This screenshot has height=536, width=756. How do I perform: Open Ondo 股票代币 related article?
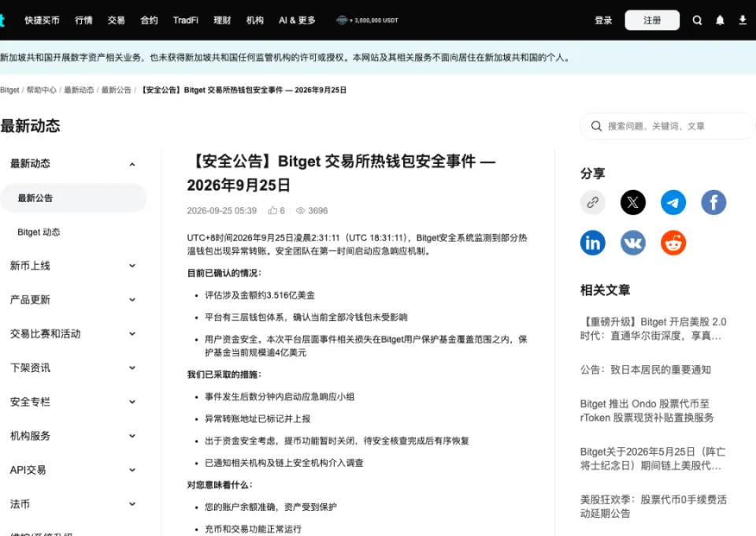point(647,411)
